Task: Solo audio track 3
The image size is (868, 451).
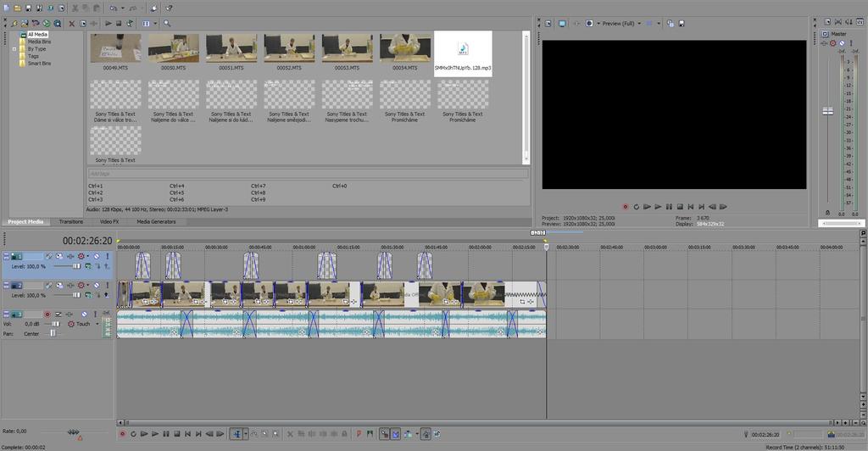Action: (x=95, y=315)
